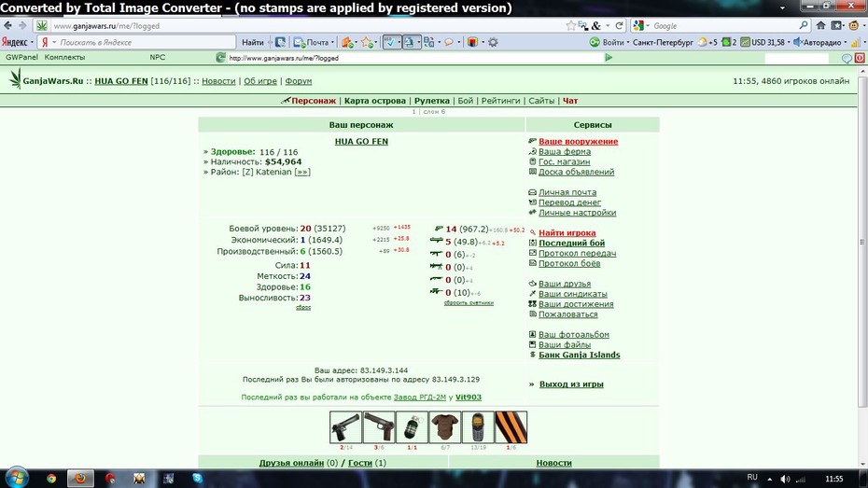Open Личные настройки link
This screenshot has width=868, height=488.
pyautogui.click(x=578, y=213)
